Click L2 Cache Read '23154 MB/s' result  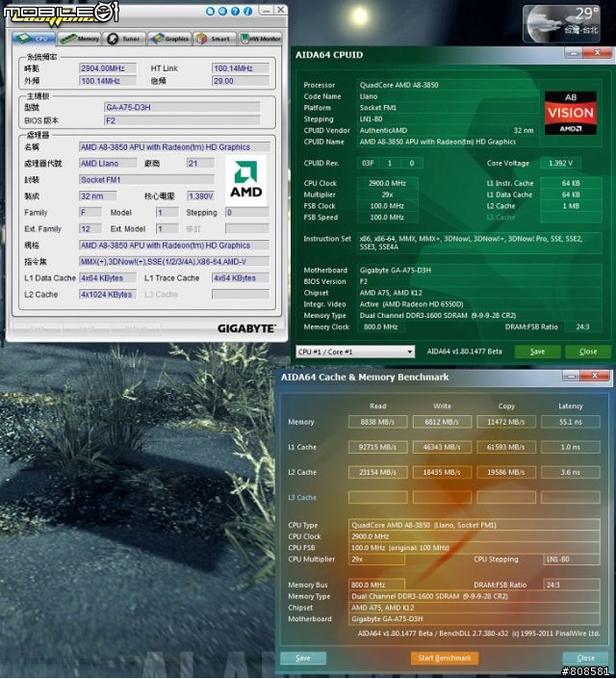tap(377, 472)
